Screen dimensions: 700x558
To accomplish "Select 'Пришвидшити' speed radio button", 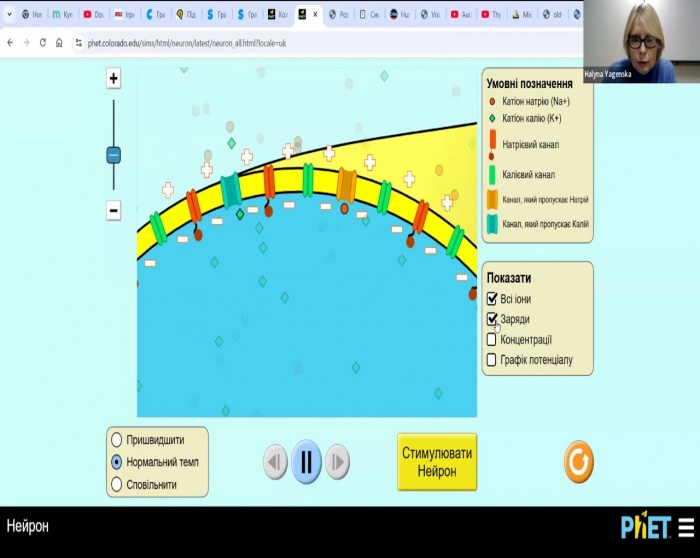I will pos(117,440).
